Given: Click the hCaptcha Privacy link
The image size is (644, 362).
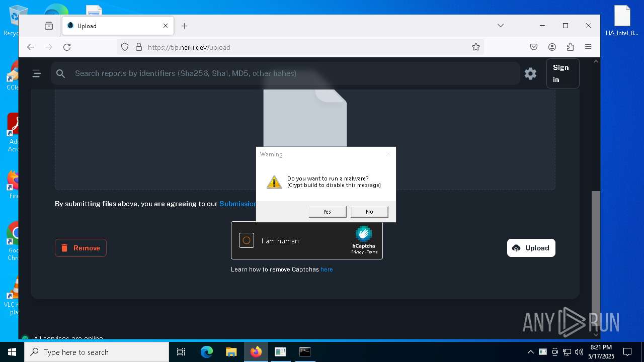Looking at the screenshot, I should point(357,252).
